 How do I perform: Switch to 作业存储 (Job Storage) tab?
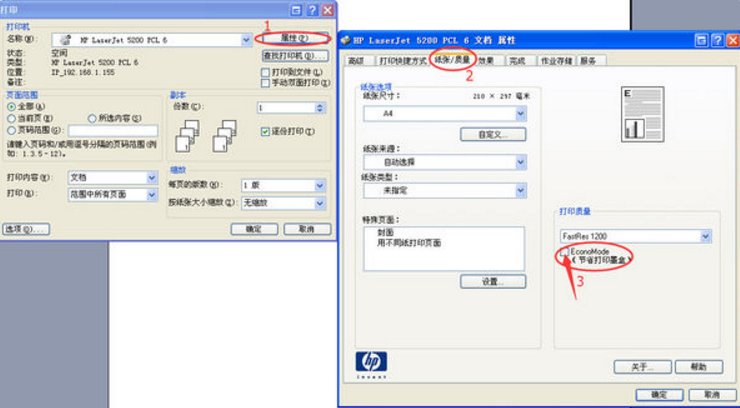tap(556, 61)
